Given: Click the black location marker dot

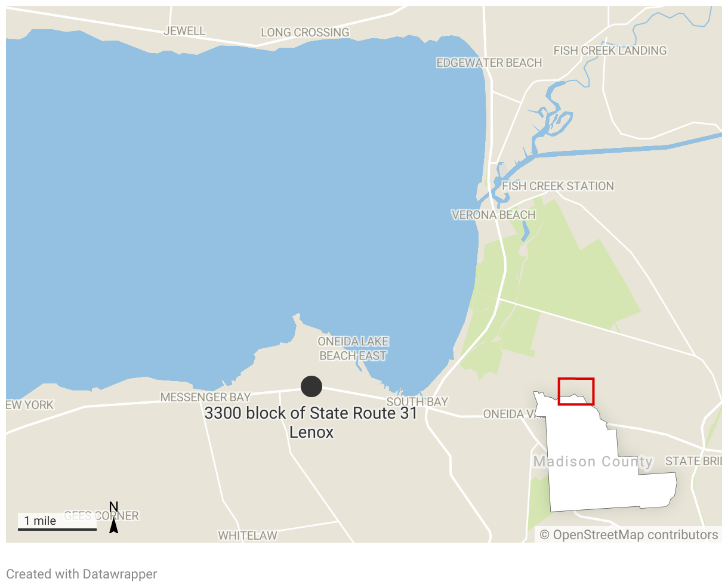Looking at the screenshot, I should (x=311, y=386).
